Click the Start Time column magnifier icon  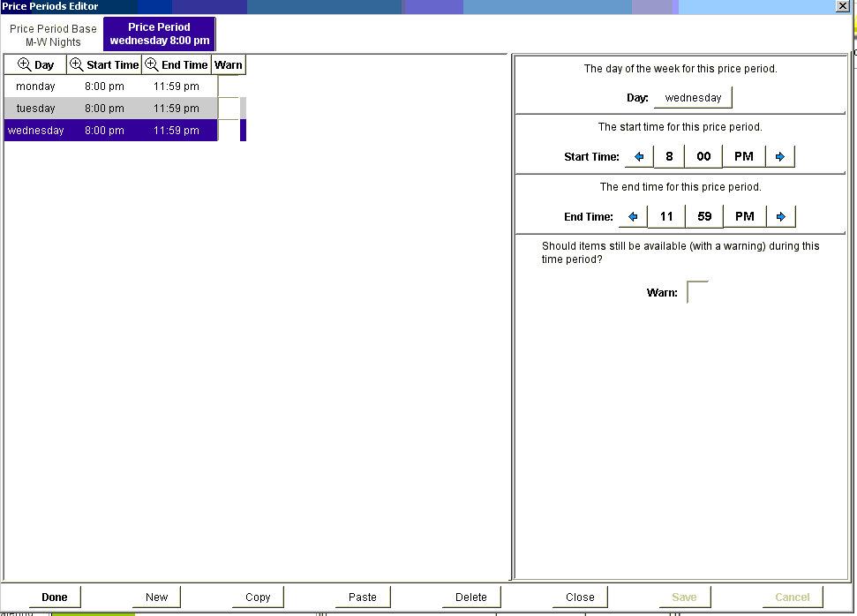(x=77, y=65)
